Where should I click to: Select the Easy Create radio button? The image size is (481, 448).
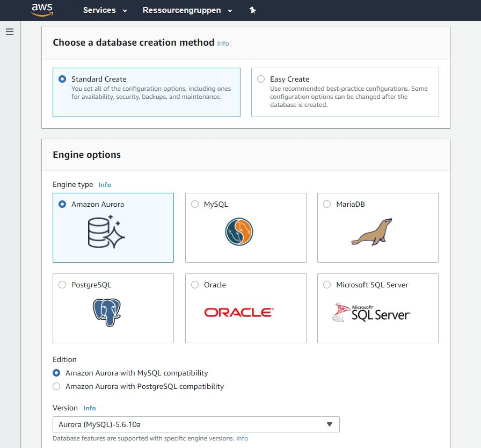[x=261, y=79]
